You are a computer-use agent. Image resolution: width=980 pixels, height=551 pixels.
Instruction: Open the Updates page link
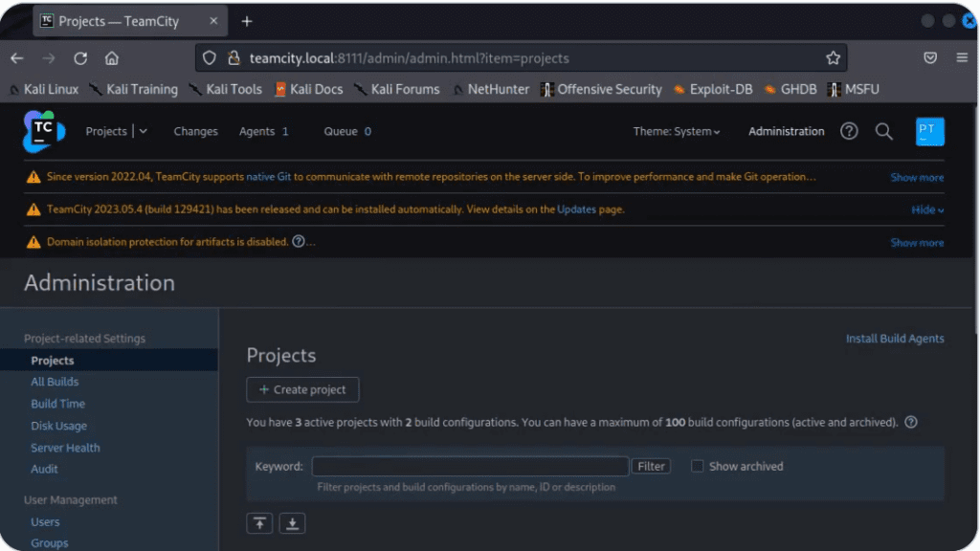(x=576, y=209)
